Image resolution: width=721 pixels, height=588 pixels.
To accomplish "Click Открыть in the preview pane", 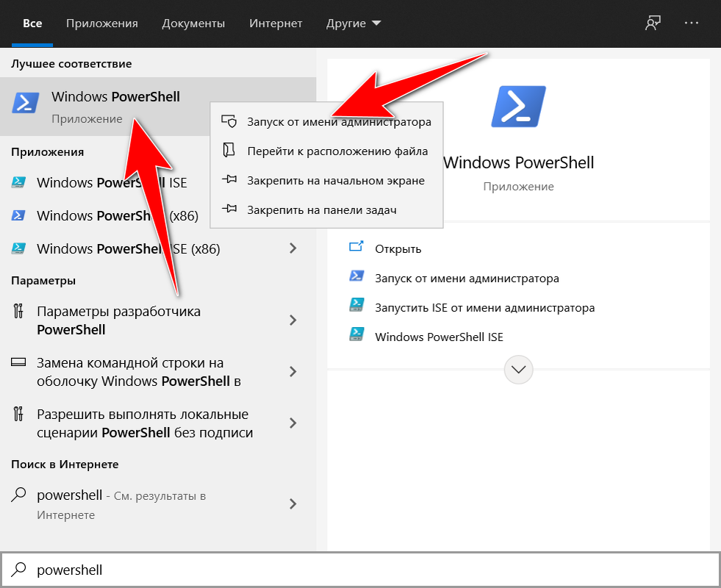I will [x=398, y=249].
